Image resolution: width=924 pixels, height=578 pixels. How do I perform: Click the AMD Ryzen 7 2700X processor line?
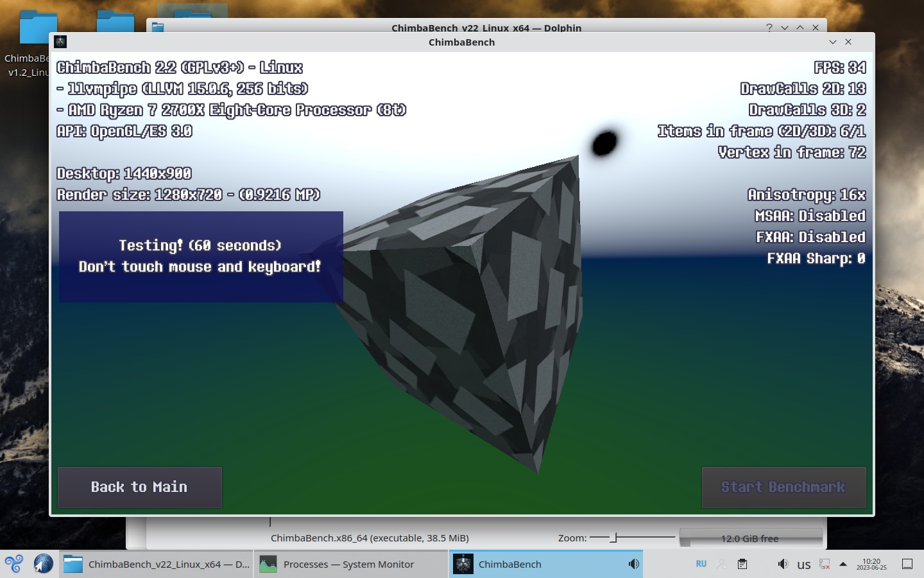[x=232, y=110]
